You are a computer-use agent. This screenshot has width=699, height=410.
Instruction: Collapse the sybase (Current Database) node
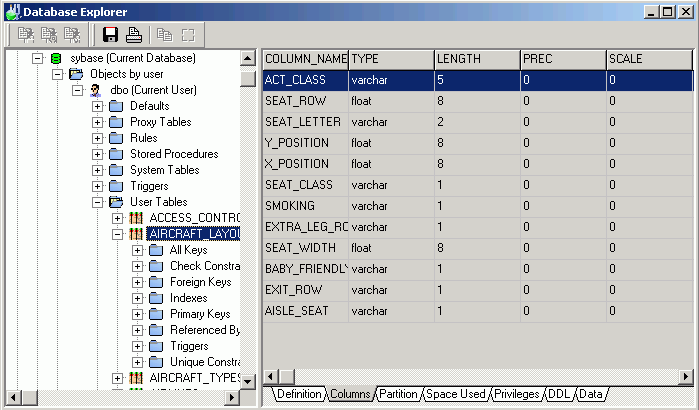point(38,58)
